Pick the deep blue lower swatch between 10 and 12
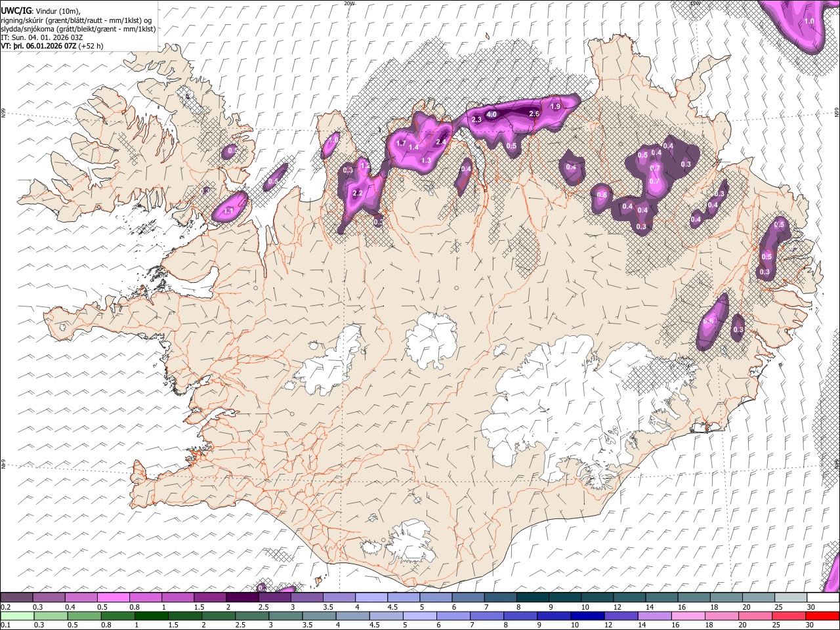840x630 pixels. (587, 616)
